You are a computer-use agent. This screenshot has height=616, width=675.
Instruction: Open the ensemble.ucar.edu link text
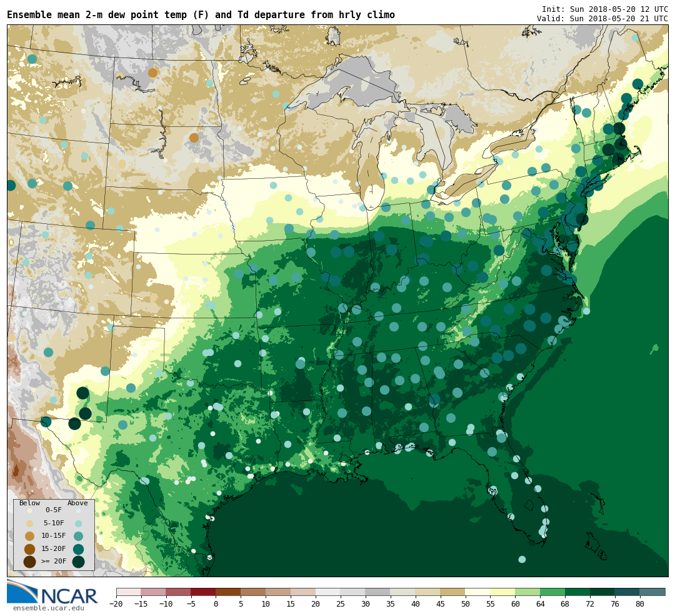(x=48, y=608)
